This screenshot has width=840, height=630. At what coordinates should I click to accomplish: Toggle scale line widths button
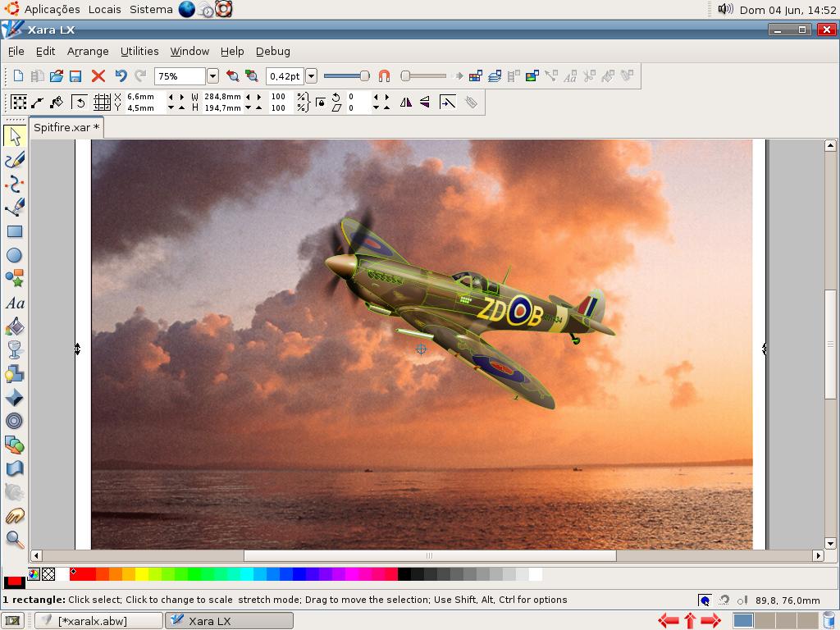pos(447,102)
